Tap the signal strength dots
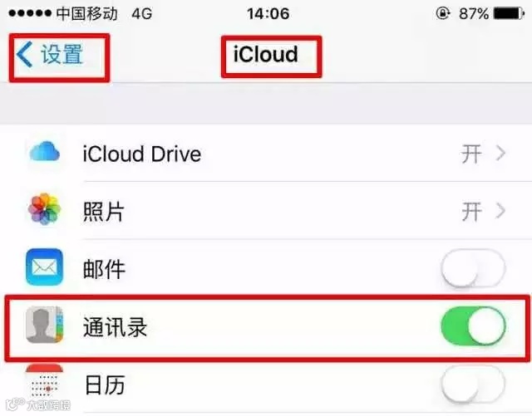Screen dimensions: 532x416 30,13
